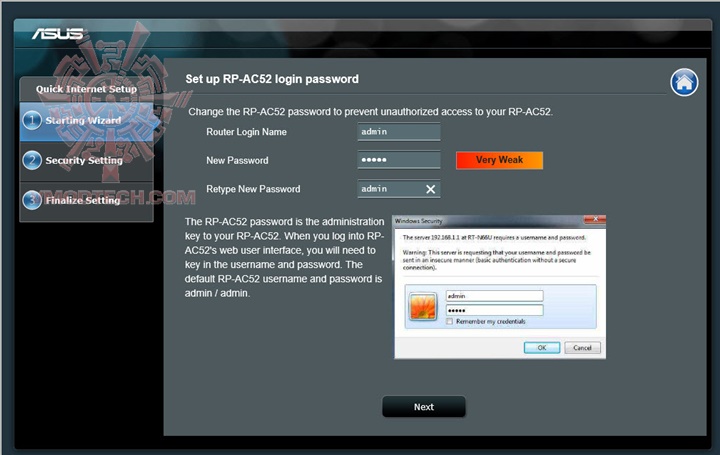
Task: Tick Remember my credentials in the example dialog
Action: coord(450,321)
